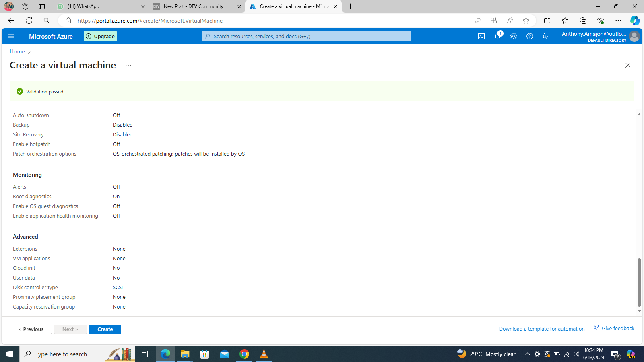Click the Windows taskbar search box
This screenshot has width=644, height=362.
(77, 354)
